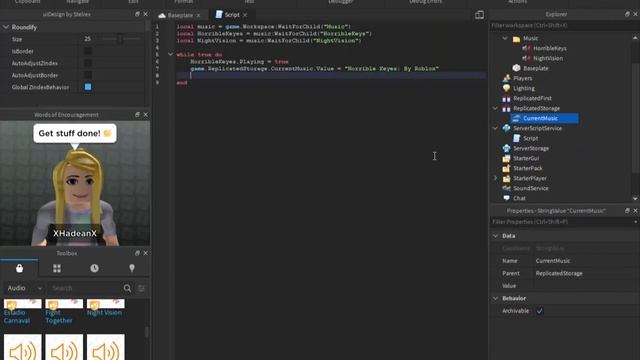
Task: Close the Words of Encouragement panel
Action: click(x=146, y=115)
